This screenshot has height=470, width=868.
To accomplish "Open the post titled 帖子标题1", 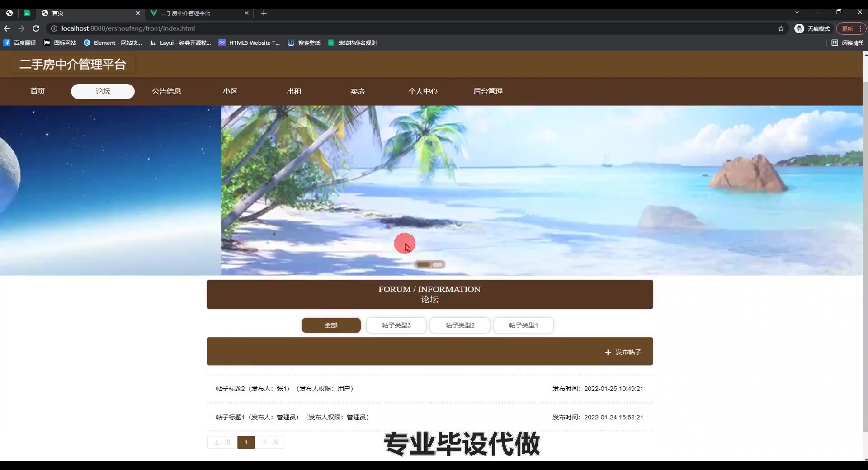I will pos(429,418).
